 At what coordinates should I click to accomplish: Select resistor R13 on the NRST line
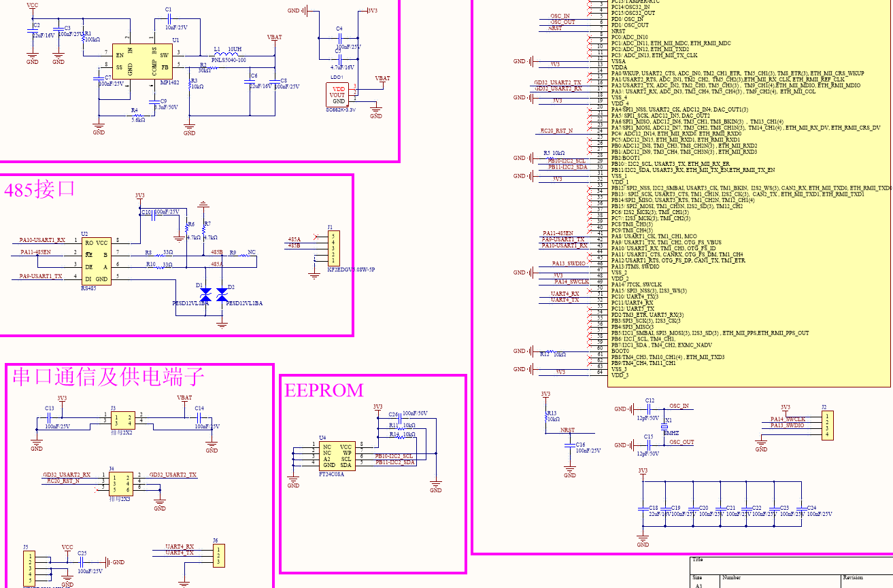click(545, 417)
